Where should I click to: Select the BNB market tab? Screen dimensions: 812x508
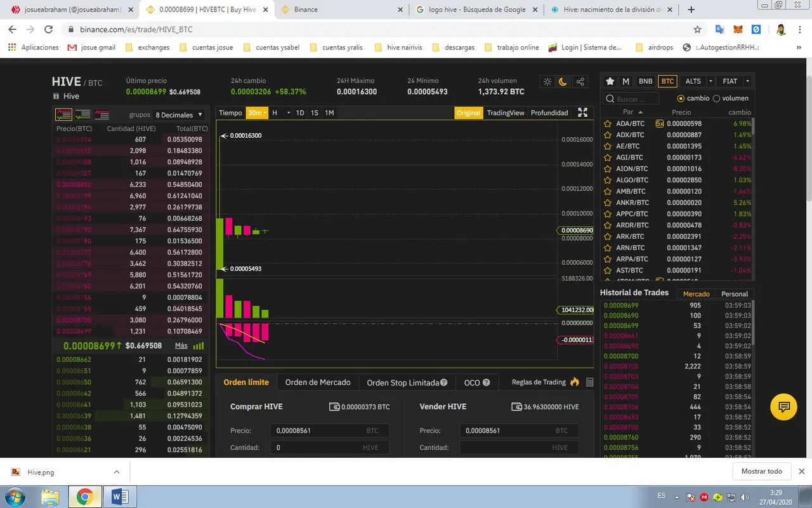pos(645,81)
